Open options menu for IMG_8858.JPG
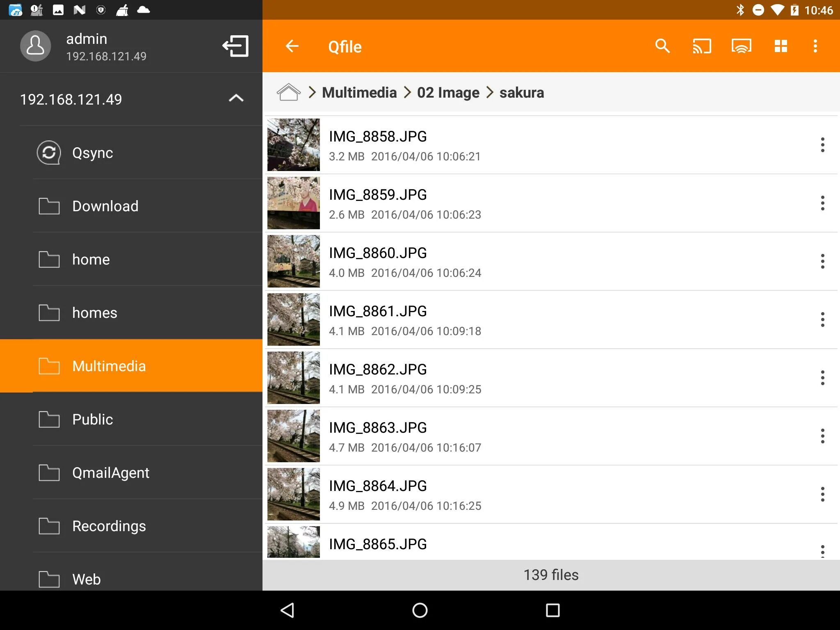 coord(823,144)
